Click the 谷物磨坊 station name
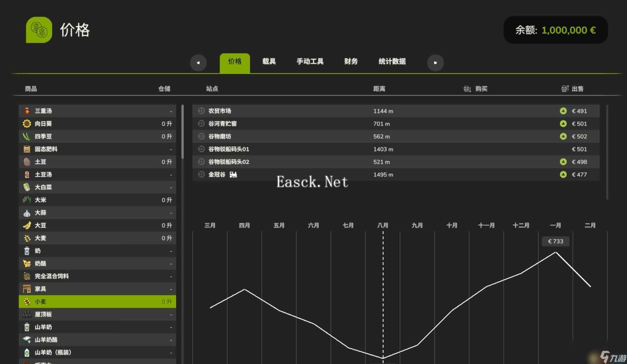The height and width of the screenshot is (364, 627). pos(220,136)
